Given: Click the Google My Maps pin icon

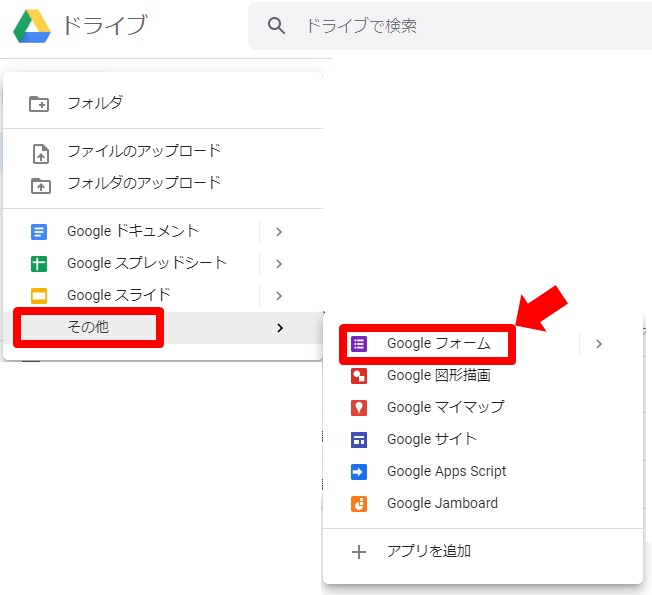Looking at the screenshot, I should pyautogui.click(x=359, y=408).
